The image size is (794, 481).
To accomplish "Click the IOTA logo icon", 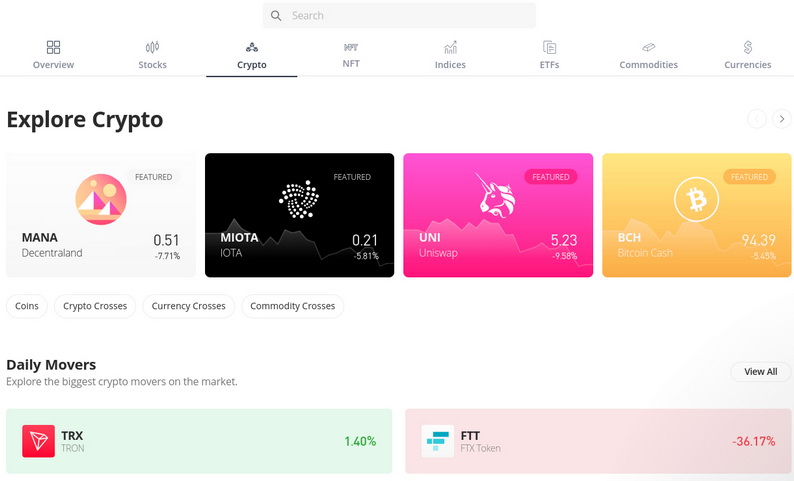I will click(x=298, y=199).
